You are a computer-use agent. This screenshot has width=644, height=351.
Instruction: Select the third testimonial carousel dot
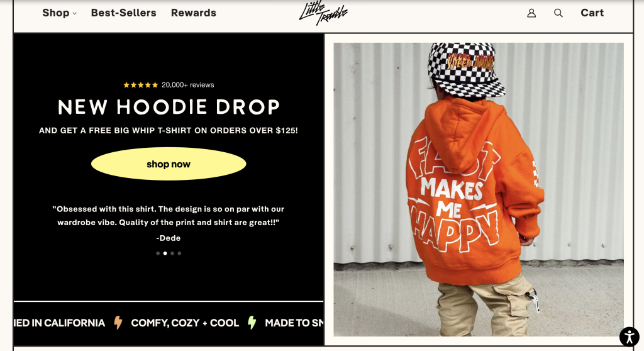[172, 253]
